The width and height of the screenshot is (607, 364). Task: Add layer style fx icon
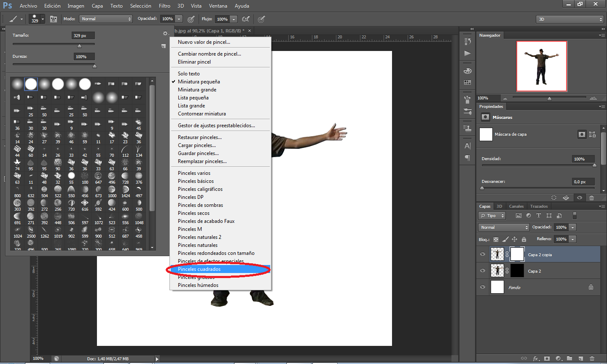click(x=536, y=359)
